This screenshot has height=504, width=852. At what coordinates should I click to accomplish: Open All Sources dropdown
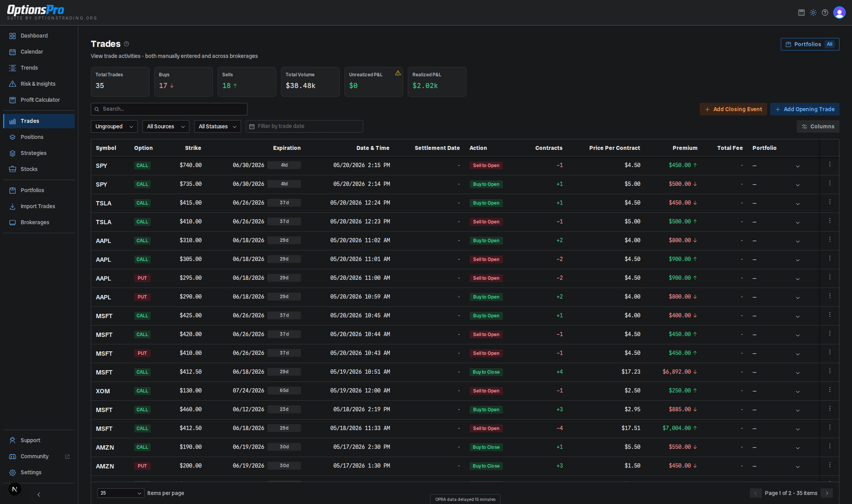coord(166,126)
